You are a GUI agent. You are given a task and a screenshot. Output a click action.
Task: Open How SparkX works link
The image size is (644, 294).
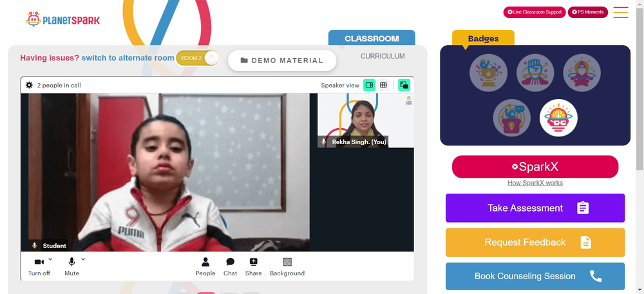pyautogui.click(x=535, y=183)
